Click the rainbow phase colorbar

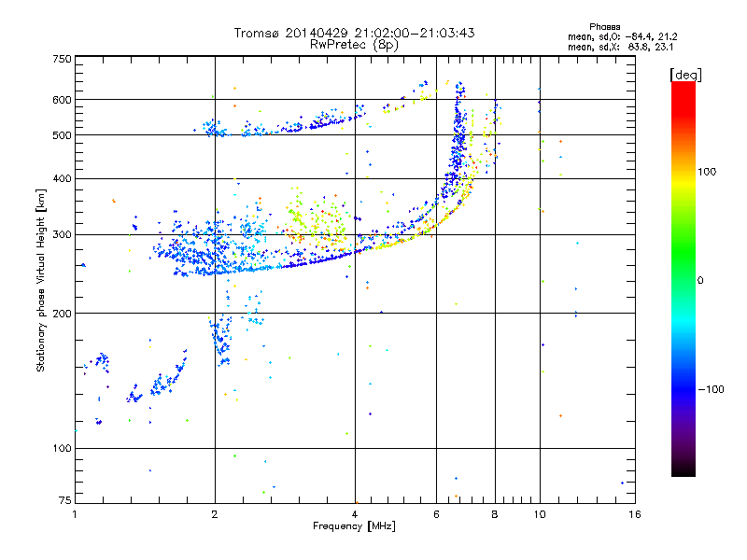click(x=684, y=278)
